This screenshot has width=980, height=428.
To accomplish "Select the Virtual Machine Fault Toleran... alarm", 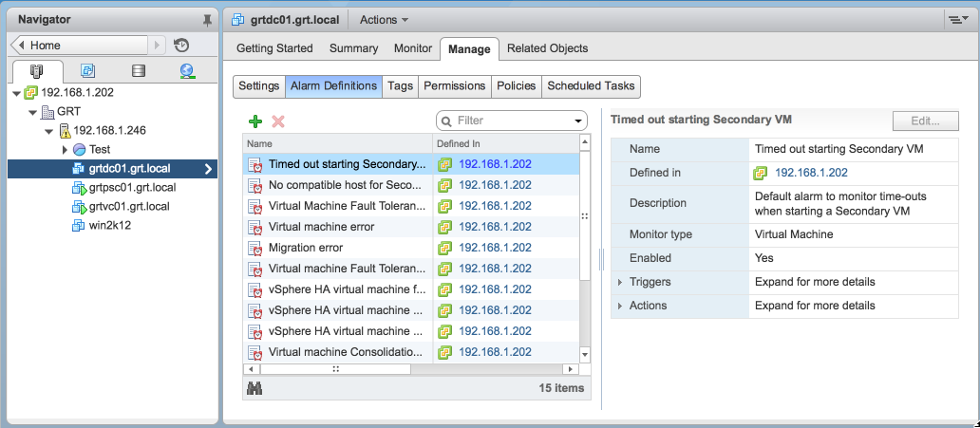I will tap(411, 206).
